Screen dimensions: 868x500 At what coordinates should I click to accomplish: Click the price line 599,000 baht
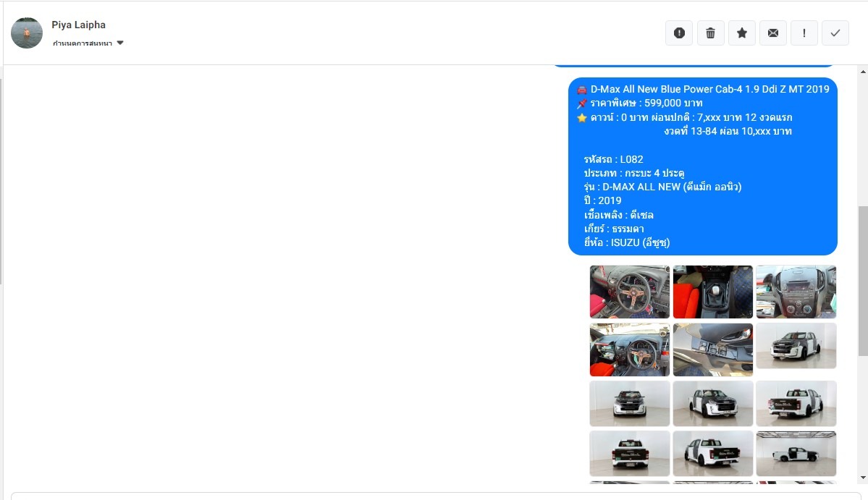646,103
